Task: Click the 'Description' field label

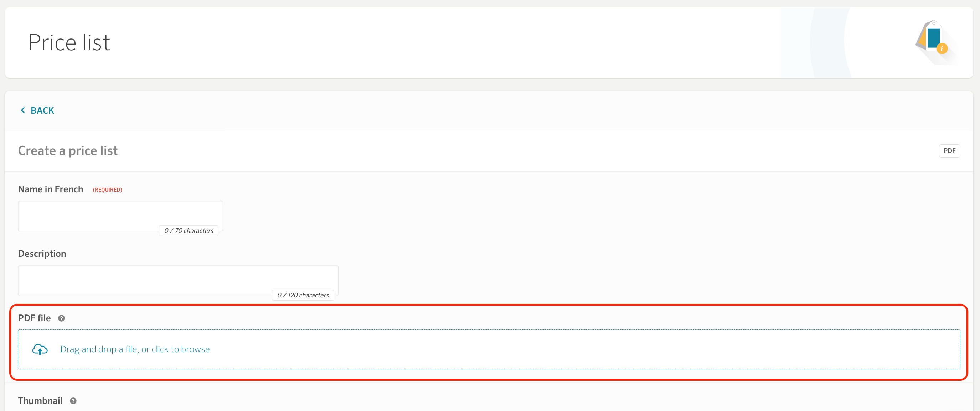Action: (x=42, y=254)
